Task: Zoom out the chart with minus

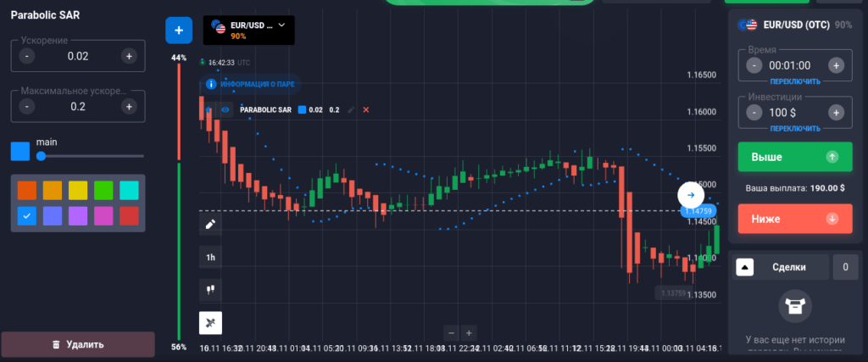Action: pos(451,332)
